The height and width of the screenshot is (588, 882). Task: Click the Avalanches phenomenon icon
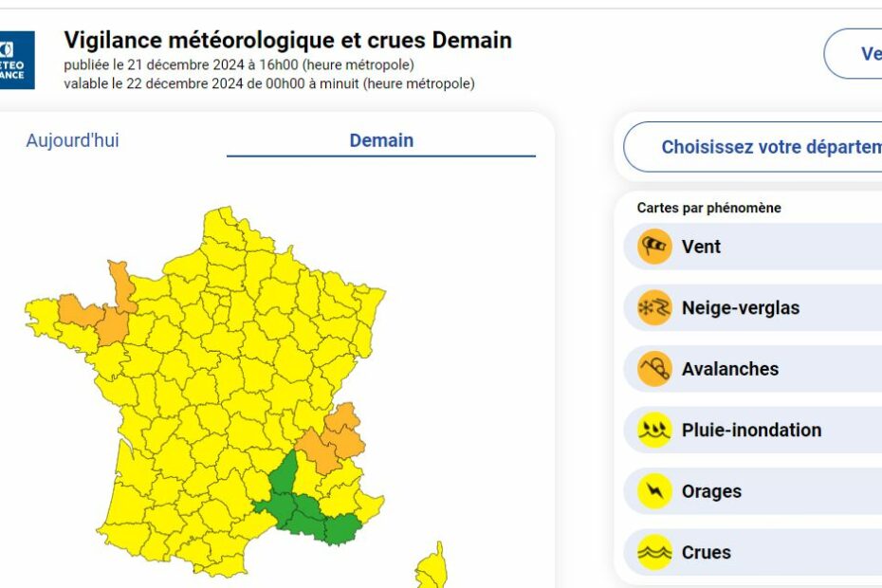(x=654, y=369)
